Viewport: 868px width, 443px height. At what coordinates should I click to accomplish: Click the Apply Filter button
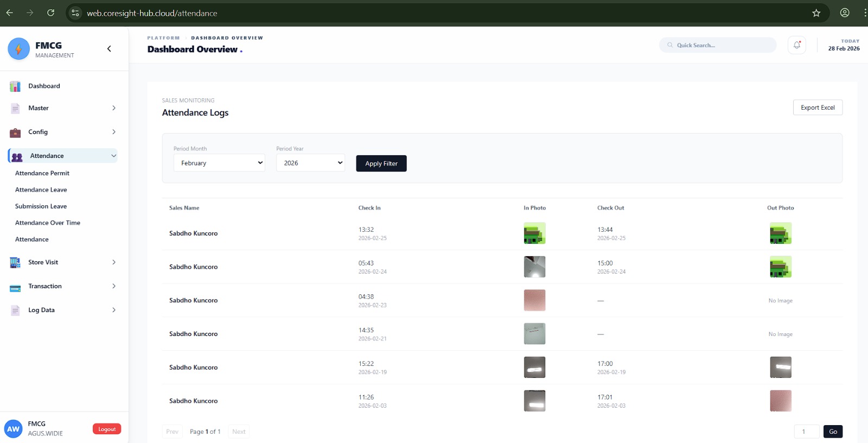[x=381, y=163]
